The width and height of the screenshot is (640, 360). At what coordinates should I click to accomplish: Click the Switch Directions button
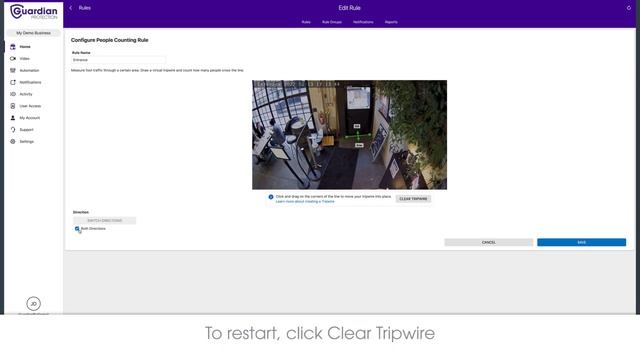click(104, 220)
